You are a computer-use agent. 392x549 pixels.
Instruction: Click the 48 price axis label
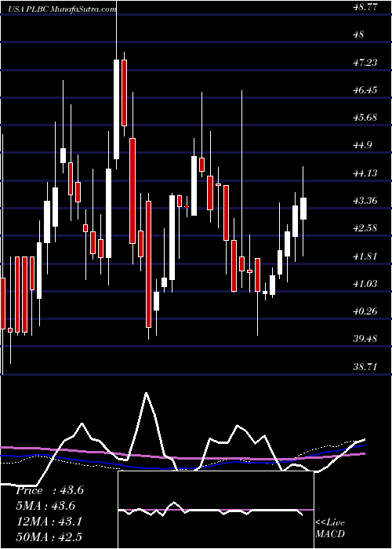[x=359, y=35]
